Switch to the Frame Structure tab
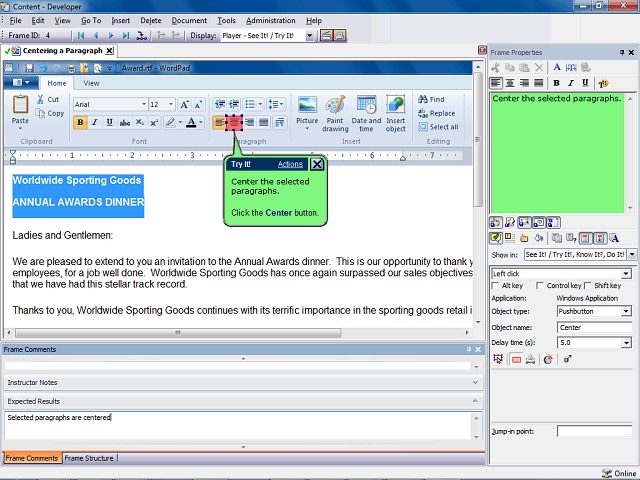 click(89, 458)
